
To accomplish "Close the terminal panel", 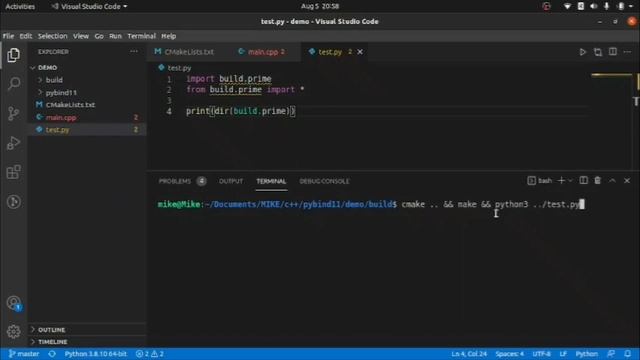I will 627,180.
